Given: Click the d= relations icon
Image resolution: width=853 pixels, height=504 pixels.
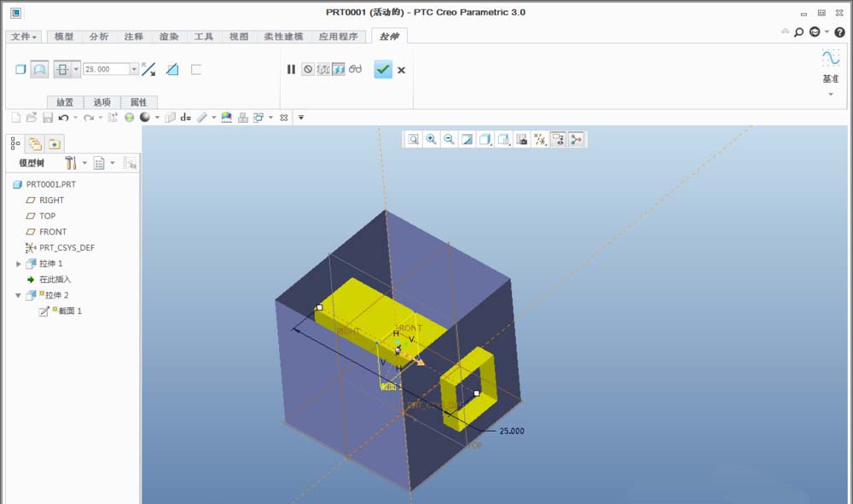Looking at the screenshot, I should tap(185, 118).
